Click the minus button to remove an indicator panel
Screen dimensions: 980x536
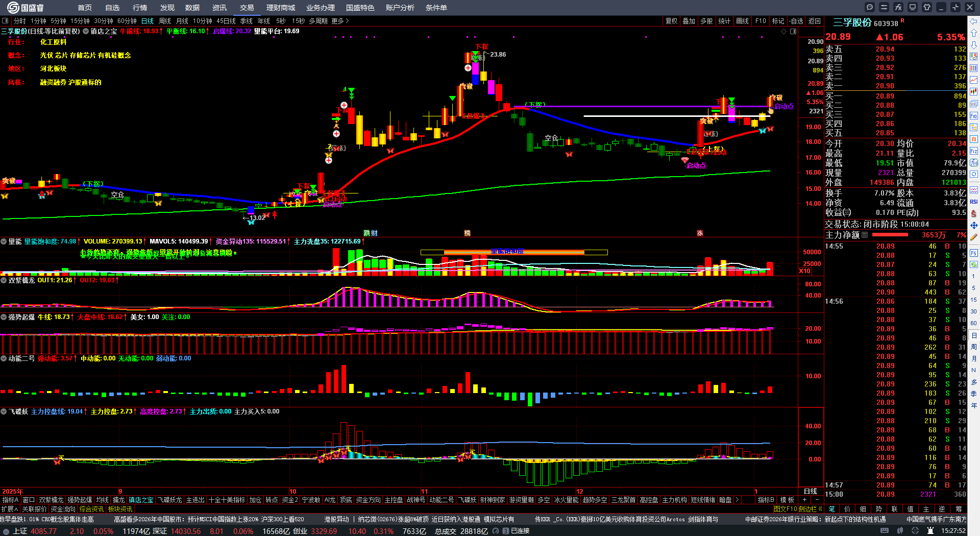(x=817, y=500)
